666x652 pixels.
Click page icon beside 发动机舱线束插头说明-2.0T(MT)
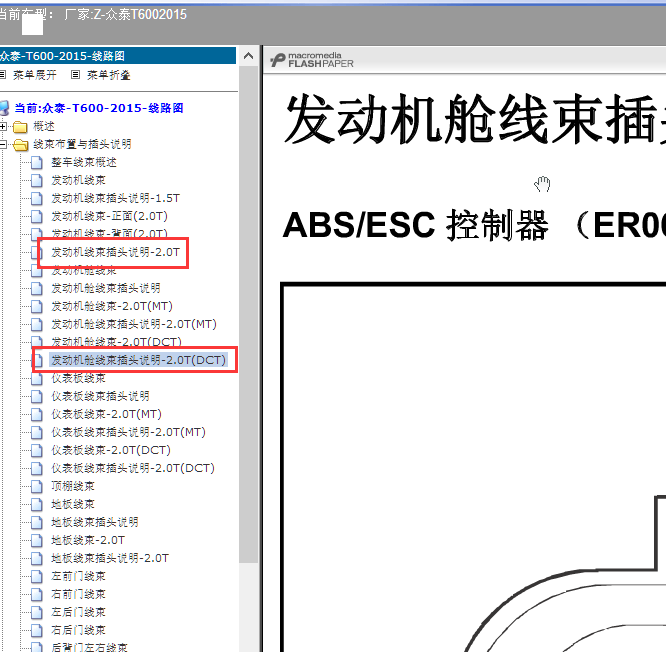click(x=37, y=324)
